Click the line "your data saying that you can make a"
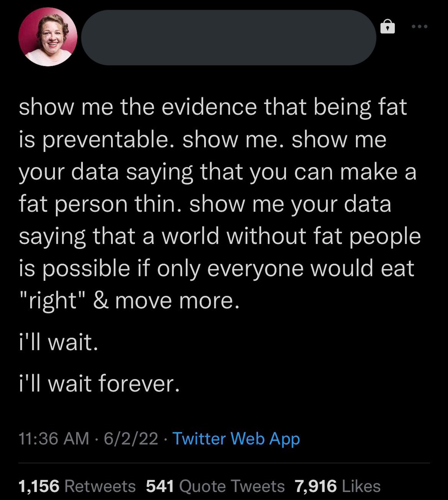 pyautogui.click(x=218, y=172)
